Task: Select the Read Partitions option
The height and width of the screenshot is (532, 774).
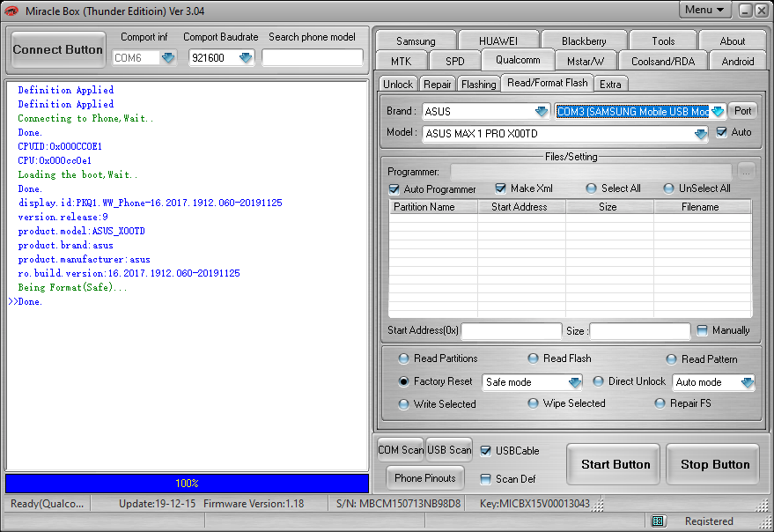Action: tap(404, 358)
